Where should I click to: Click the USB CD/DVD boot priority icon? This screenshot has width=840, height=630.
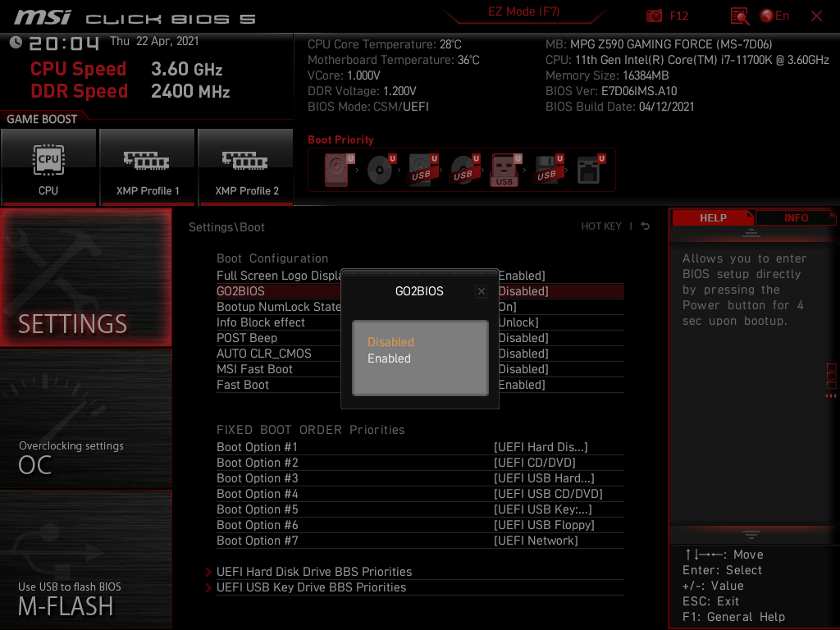point(464,170)
